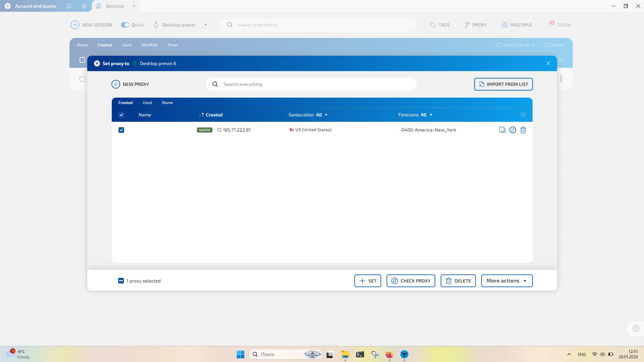Sort proxies by the Name tab
Screen dimensions: 644x362
point(167,103)
